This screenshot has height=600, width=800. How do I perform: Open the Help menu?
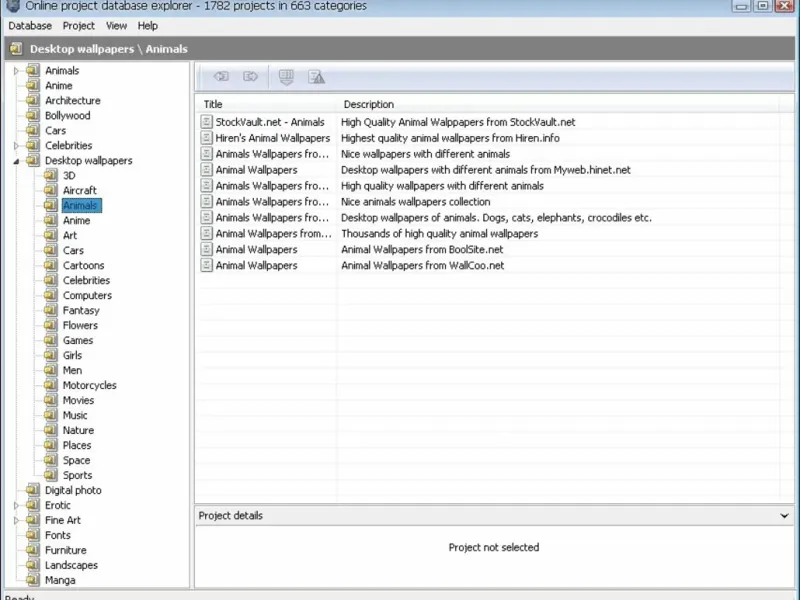coord(147,26)
